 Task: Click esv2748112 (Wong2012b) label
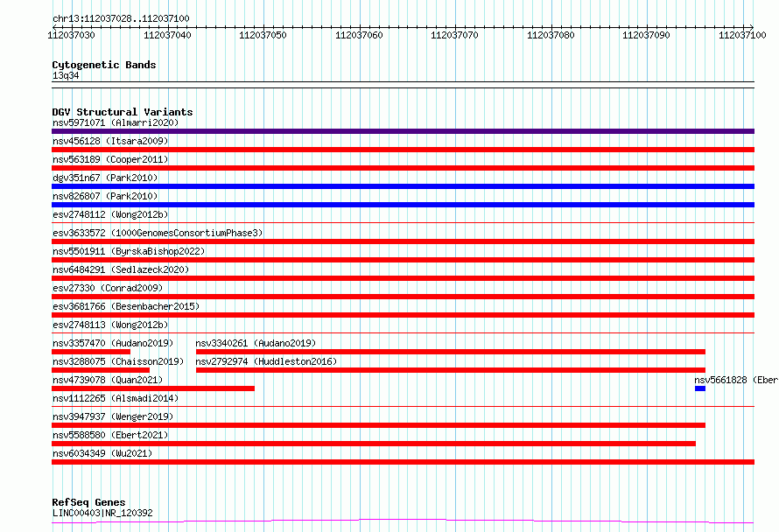(x=110, y=214)
